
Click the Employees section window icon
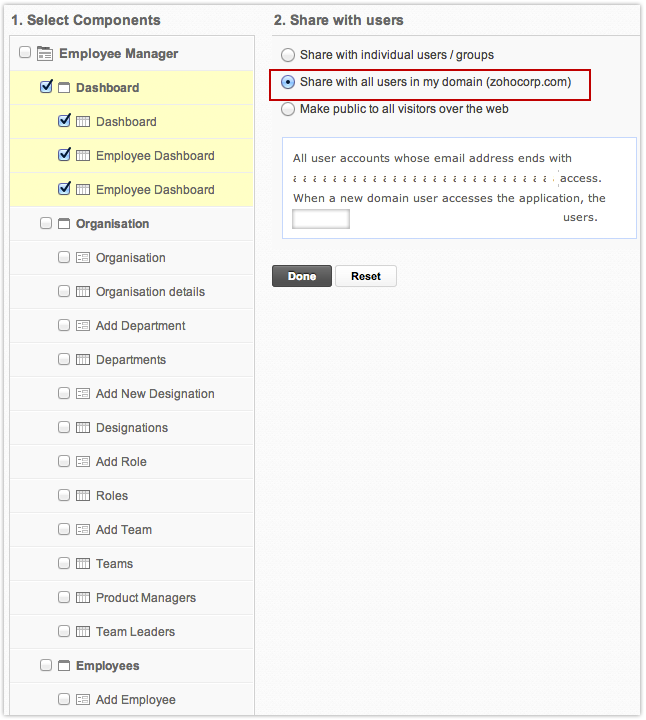click(x=64, y=665)
